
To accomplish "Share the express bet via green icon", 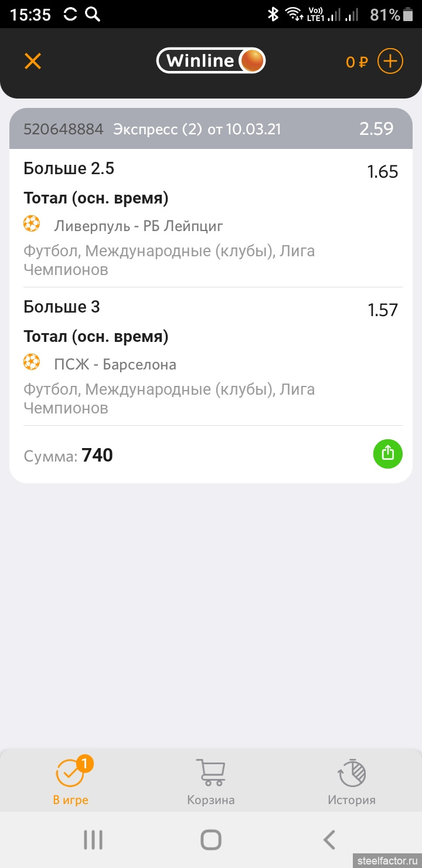I will [388, 453].
